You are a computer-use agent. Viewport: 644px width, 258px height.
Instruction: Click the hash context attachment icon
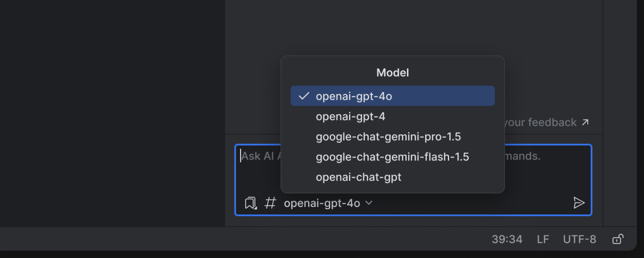point(270,203)
